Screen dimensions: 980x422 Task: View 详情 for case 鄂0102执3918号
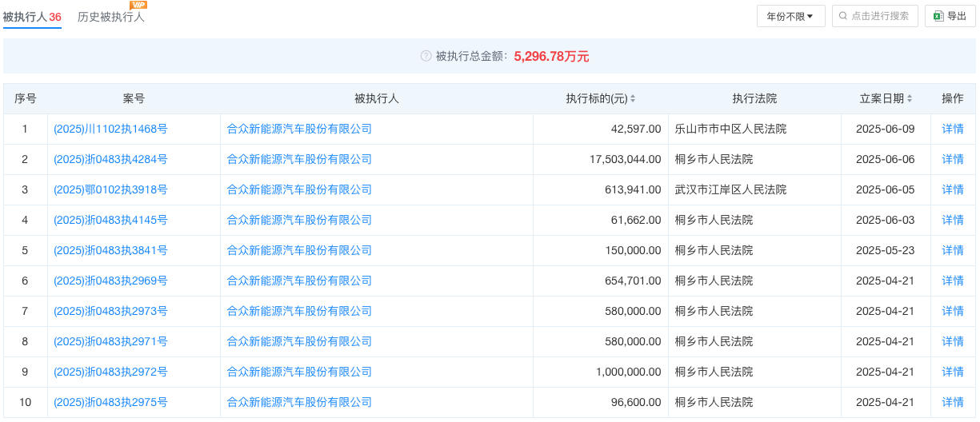coord(953,189)
